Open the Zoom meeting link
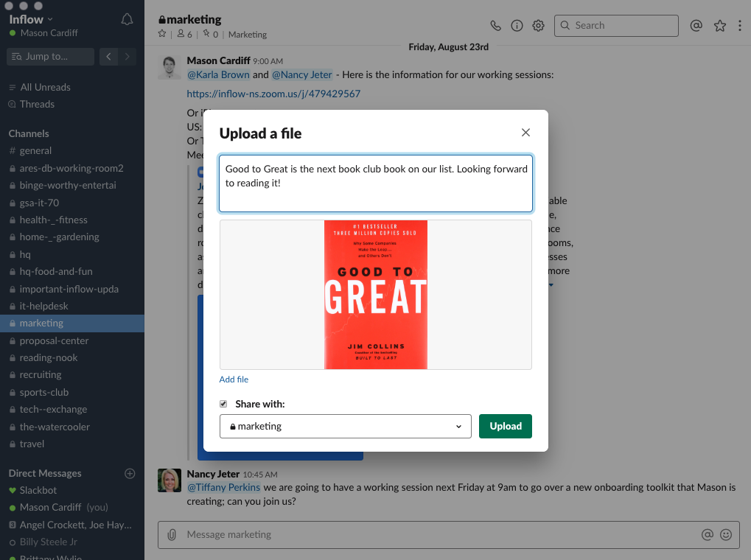751x560 pixels. click(x=273, y=94)
